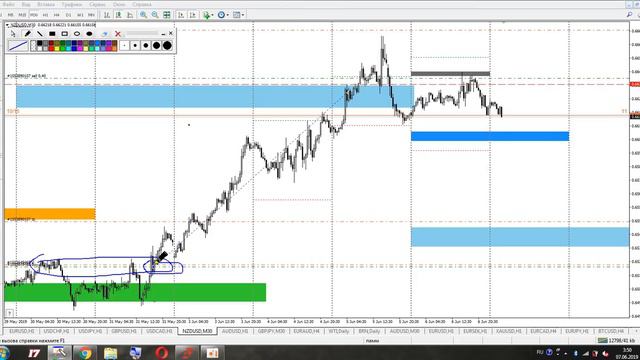
Task: Choose the smallest brush dot size
Action: pyautogui.click(x=124, y=46)
